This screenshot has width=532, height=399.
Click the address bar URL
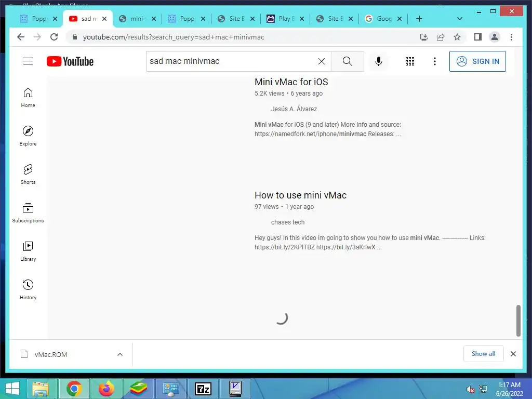(x=174, y=37)
